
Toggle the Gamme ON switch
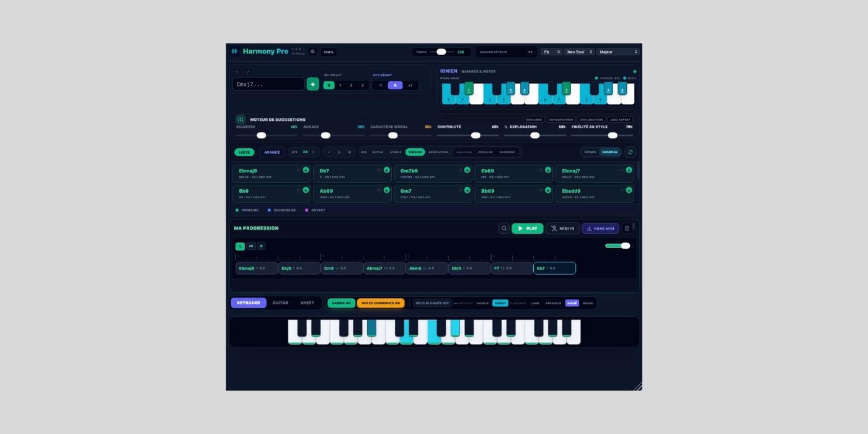[342, 303]
